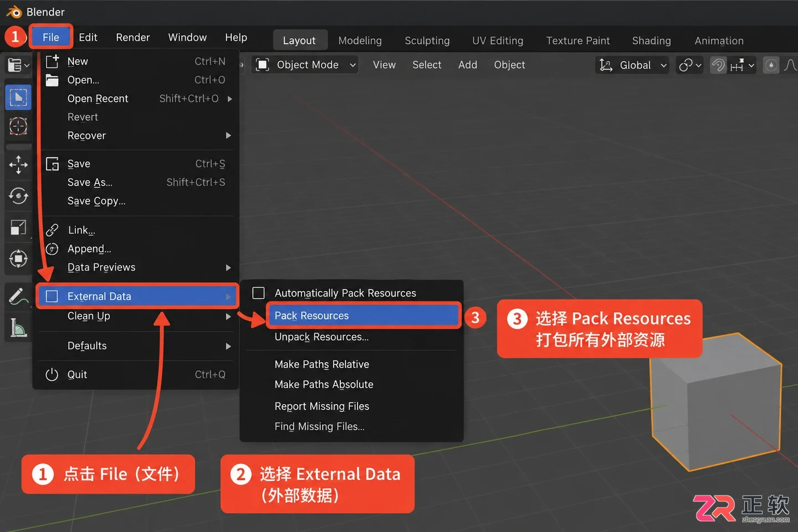The image size is (798, 532).
Task: Open the Help menu
Action: click(x=236, y=37)
